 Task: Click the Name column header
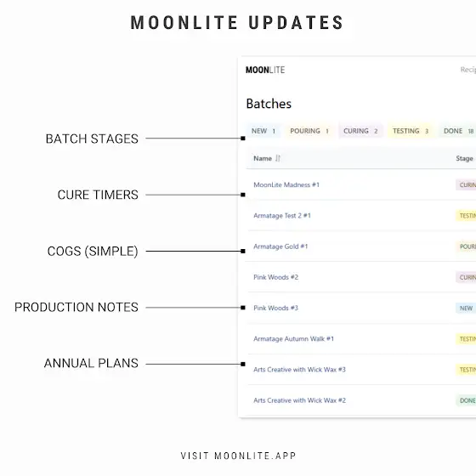(263, 158)
